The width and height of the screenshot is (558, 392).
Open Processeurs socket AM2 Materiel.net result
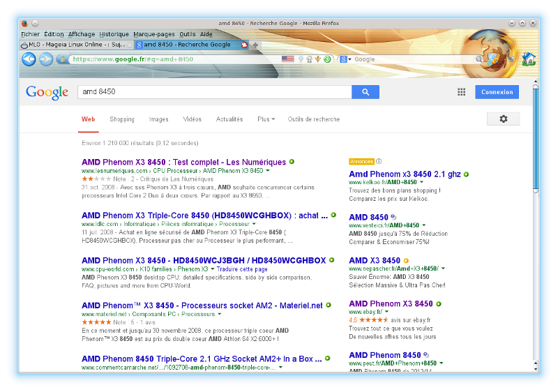[202, 306]
